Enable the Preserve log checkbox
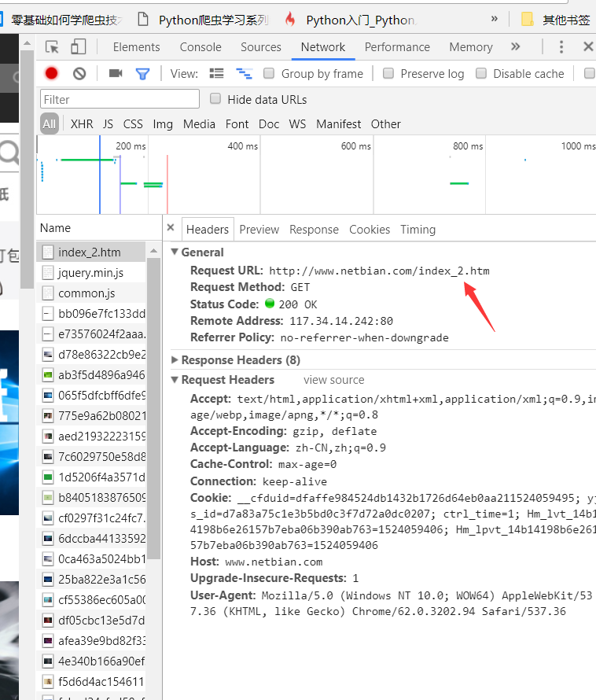This screenshot has width=596, height=700. (388, 73)
